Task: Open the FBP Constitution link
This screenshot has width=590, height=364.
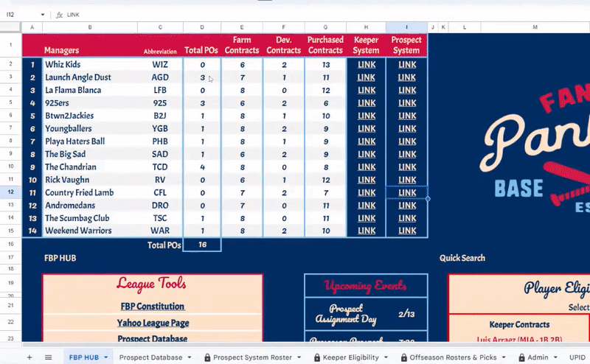Action: (x=153, y=307)
